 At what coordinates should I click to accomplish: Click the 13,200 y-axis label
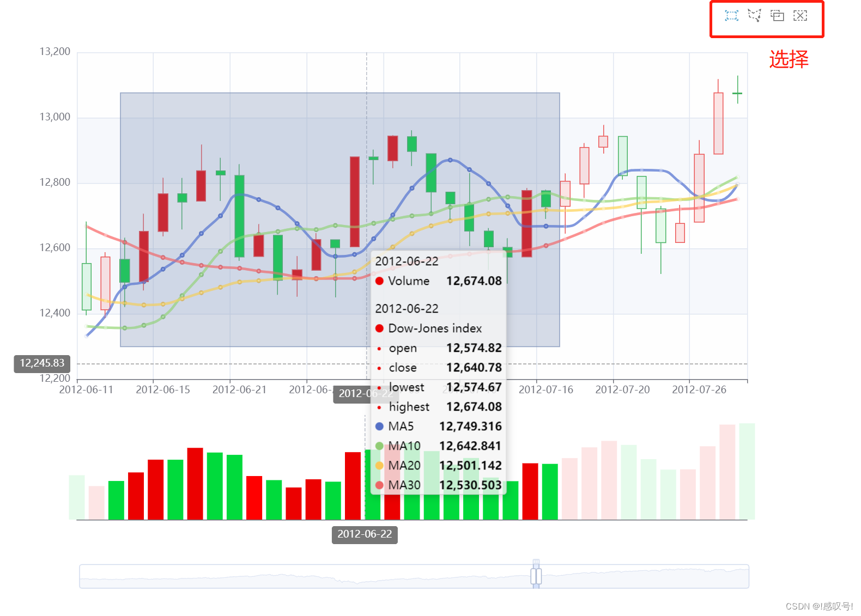coord(55,52)
